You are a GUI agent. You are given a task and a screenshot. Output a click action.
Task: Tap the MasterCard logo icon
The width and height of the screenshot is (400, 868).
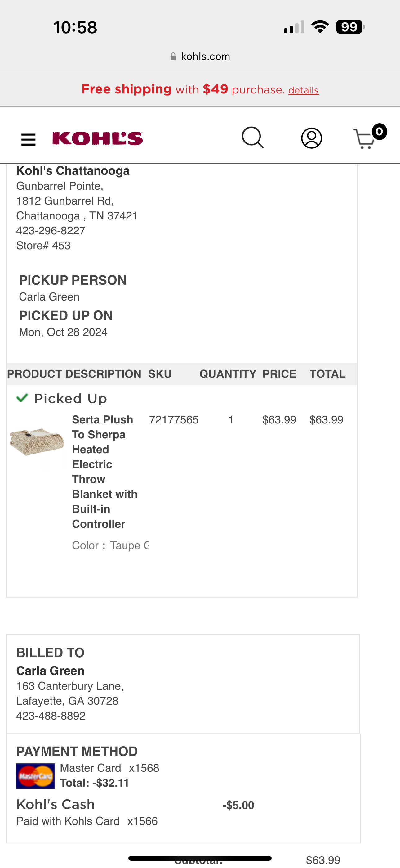(x=36, y=776)
